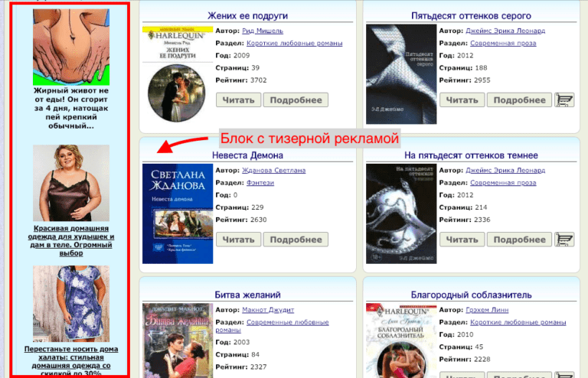The width and height of the screenshot is (588, 378).
Task: Open 'Короткие любовные романы' under 'Благородный соблазнитель'
Action: coord(518,322)
